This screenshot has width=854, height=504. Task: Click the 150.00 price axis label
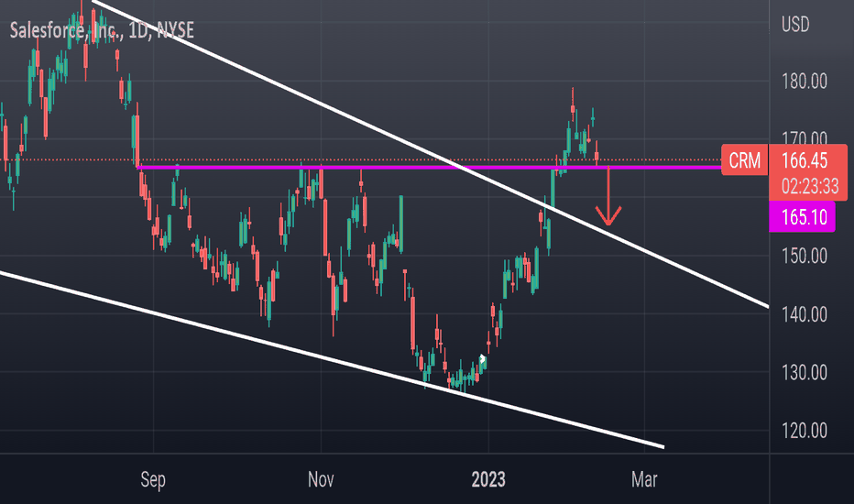coord(805,256)
